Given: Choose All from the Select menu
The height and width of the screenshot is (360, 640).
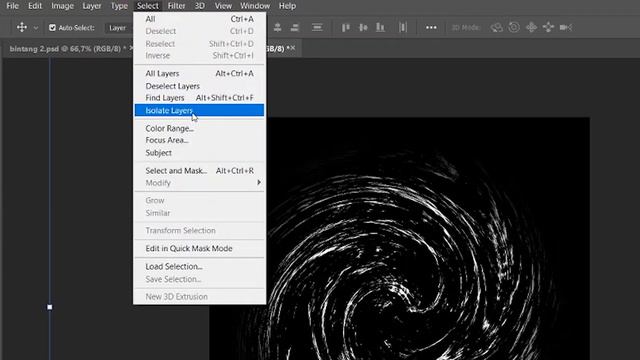Looking at the screenshot, I should (x=199, y=19).
